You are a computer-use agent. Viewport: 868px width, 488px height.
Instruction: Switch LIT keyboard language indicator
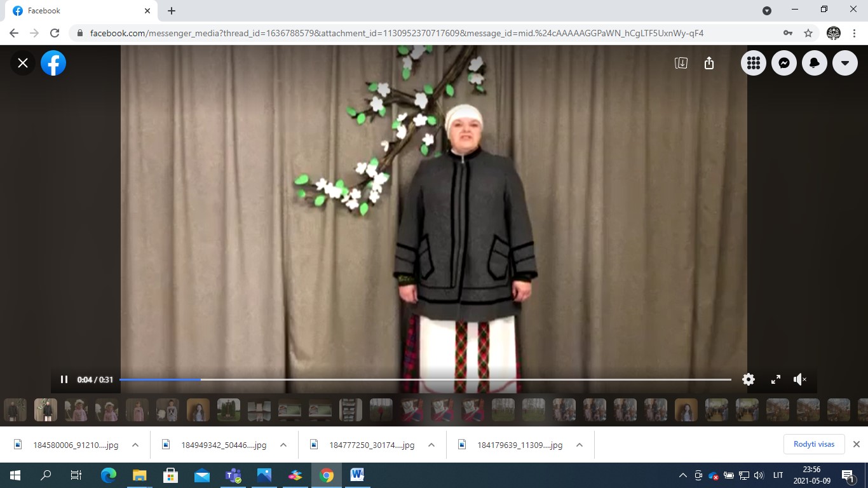coord(778,475)
